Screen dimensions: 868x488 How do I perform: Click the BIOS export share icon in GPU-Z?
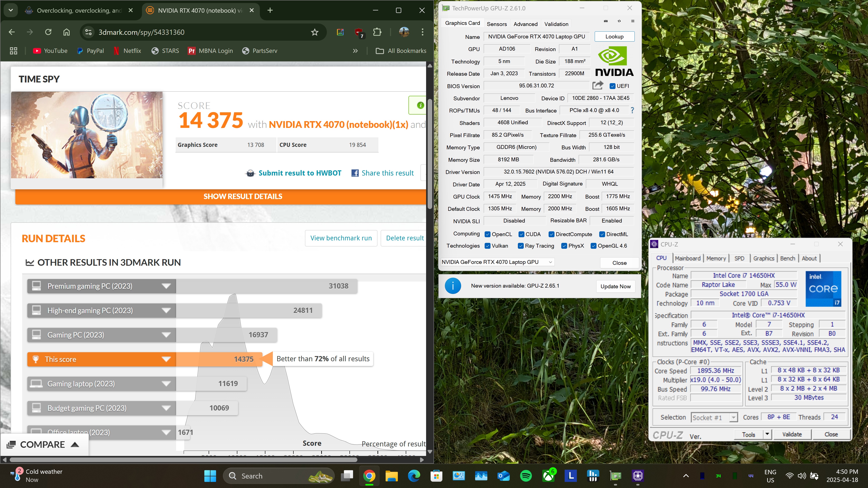(x=598, y=86)
